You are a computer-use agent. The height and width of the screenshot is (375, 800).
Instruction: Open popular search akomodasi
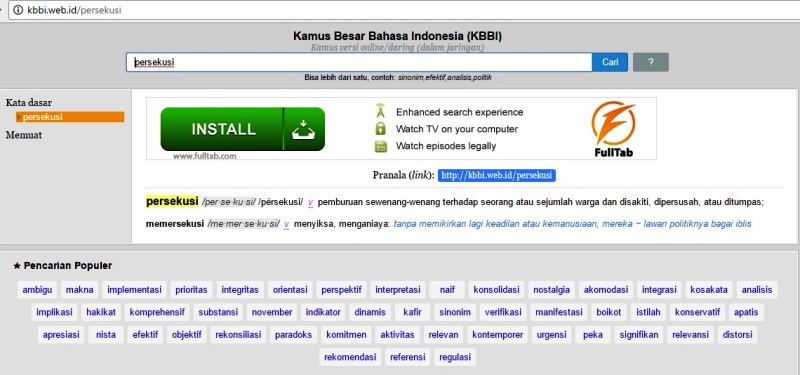[606, 290]
